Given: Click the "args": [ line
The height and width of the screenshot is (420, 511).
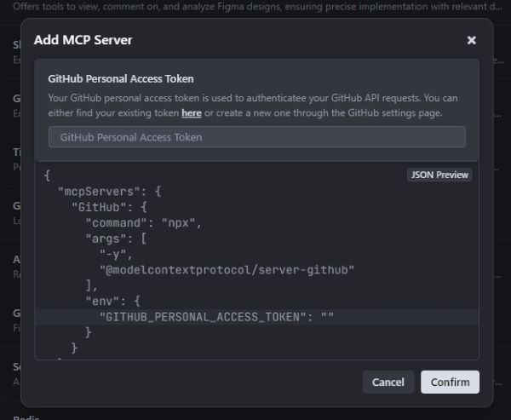Looking at the screenshot, I should tap(116, 239).
